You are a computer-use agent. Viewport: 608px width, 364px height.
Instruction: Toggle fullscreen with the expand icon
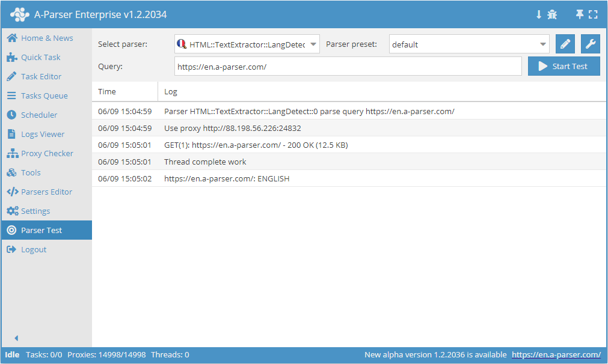click(594, 14)
